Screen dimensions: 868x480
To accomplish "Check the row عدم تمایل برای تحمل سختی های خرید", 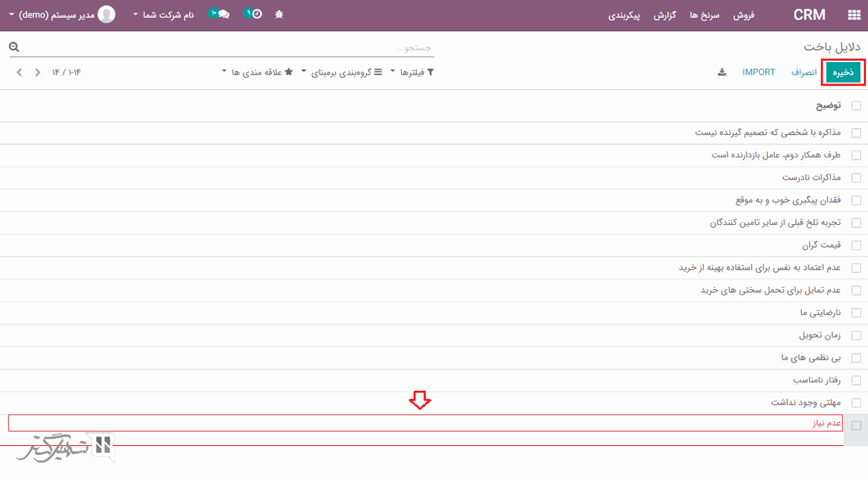I will [856, 291].
